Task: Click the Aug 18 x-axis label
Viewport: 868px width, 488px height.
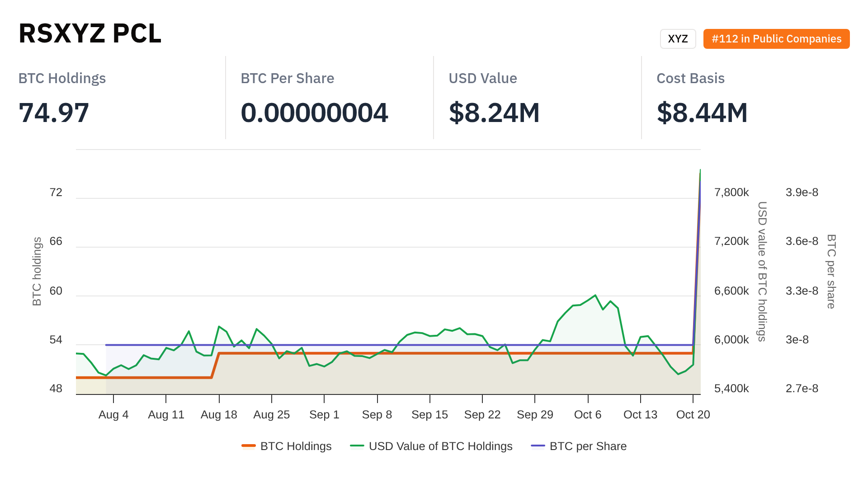Action: click(219, 414)
